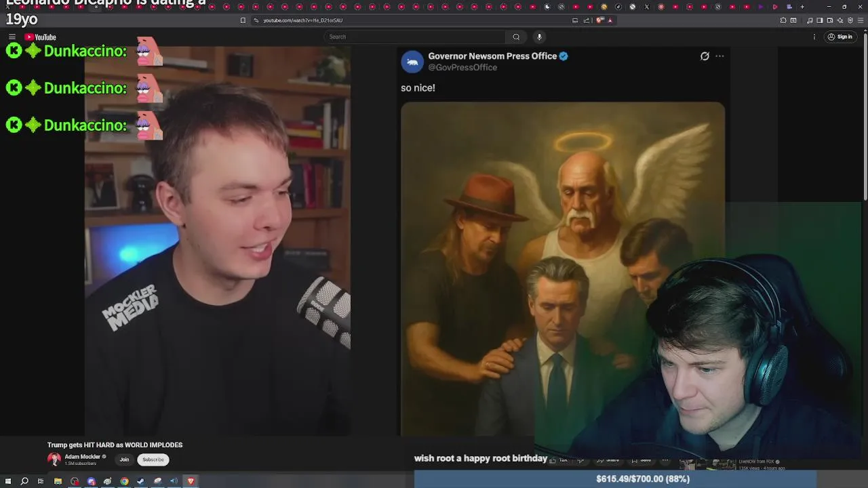Viewport: 868px width, 488px height.
Task: Switch to the X (Twitter) tab
Action: pos(647,7)
